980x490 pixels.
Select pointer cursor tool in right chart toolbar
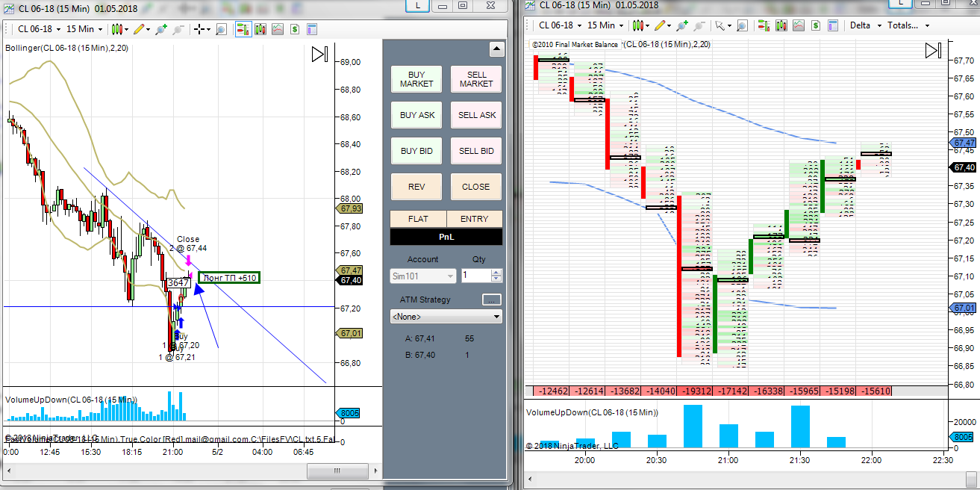(x=723, y=25)
